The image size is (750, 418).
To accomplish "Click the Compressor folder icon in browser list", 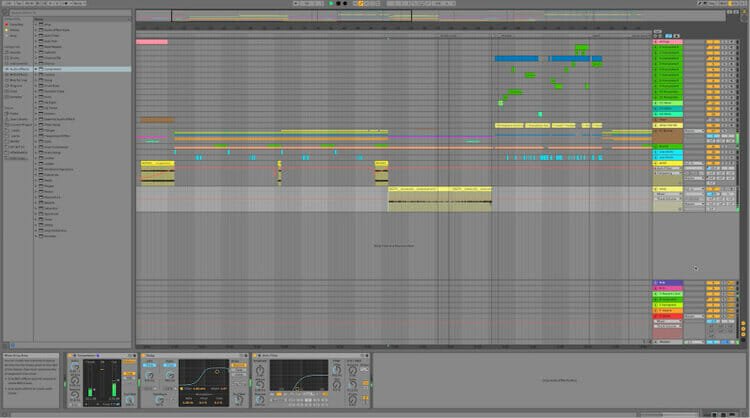I will (x=41, y=69).
